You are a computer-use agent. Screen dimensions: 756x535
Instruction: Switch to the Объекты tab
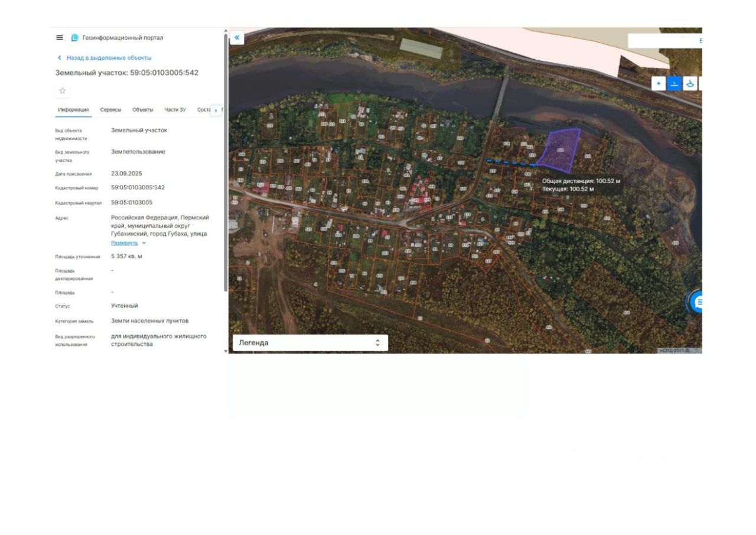(143, 110)
